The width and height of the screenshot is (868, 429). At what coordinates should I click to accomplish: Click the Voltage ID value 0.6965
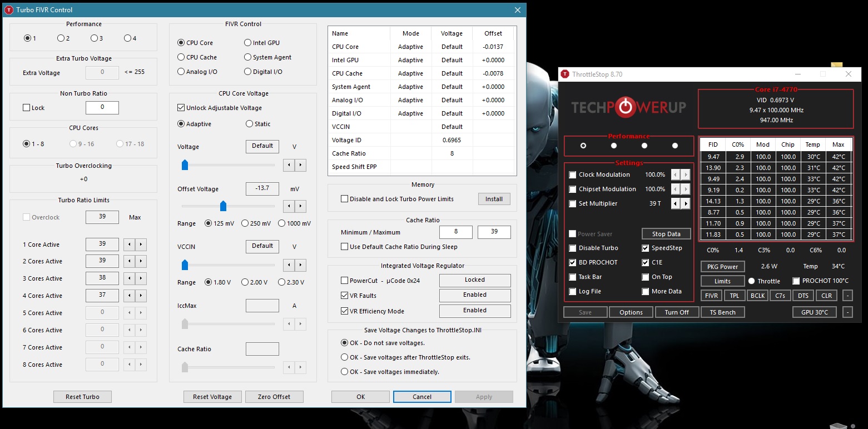click(x=452, y=140)
